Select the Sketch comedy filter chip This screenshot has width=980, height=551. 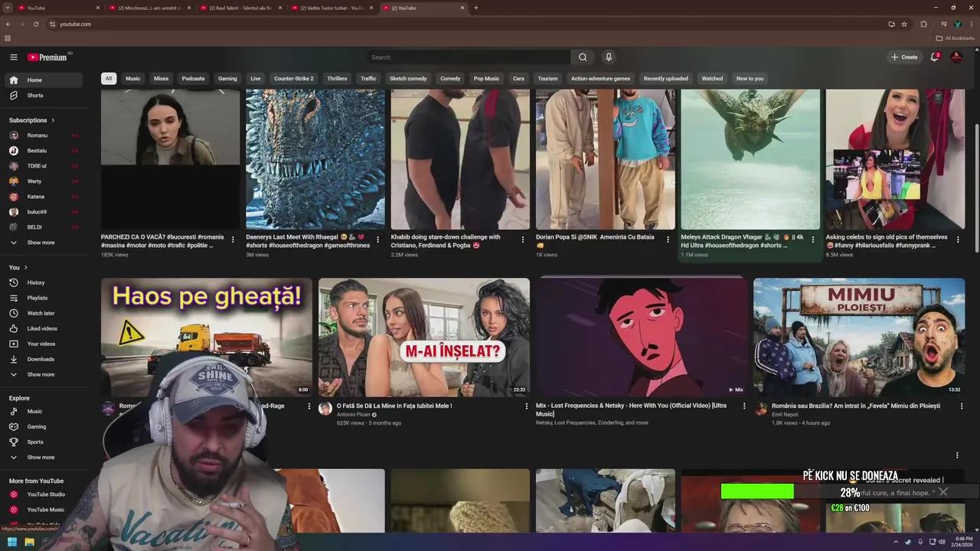(x=408, y=78)
